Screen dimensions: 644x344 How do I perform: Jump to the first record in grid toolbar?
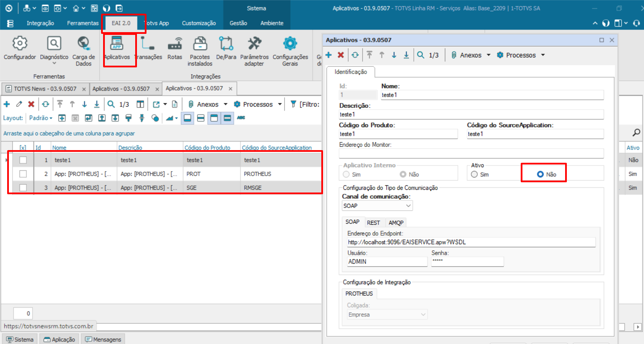click(60, 104)
